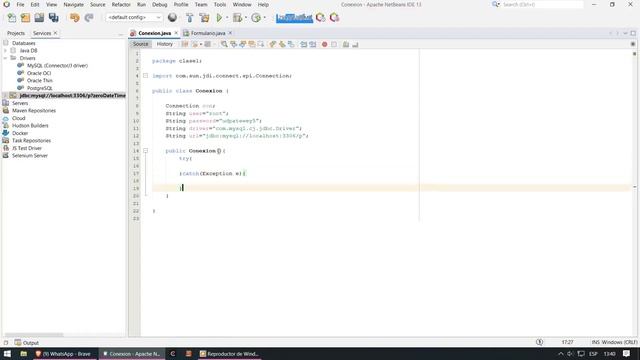The width and height of the screenshot is (640, 360).
Task: Click the red macro recording icon
Action: pyautogui.click(x=324, y=44)
